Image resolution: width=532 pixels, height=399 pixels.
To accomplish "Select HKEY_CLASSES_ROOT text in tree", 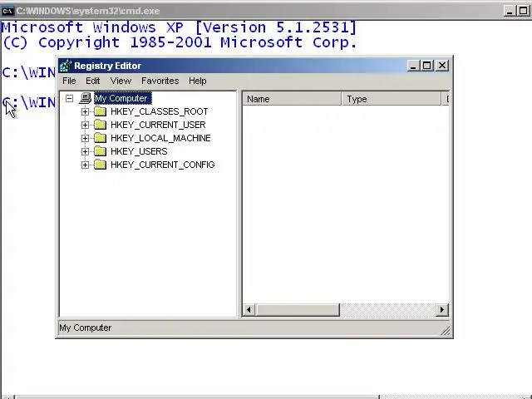I will [159, 111].
